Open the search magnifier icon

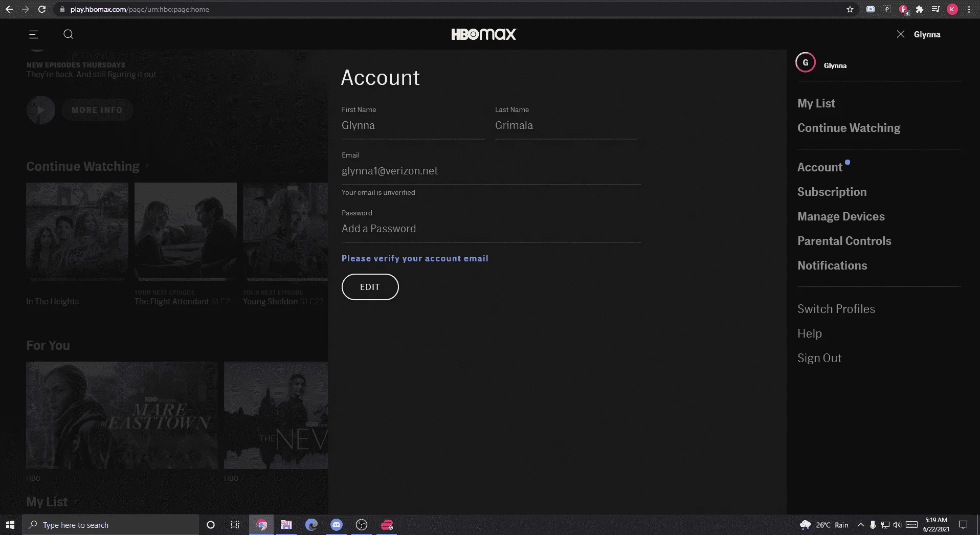pos(68,34)
